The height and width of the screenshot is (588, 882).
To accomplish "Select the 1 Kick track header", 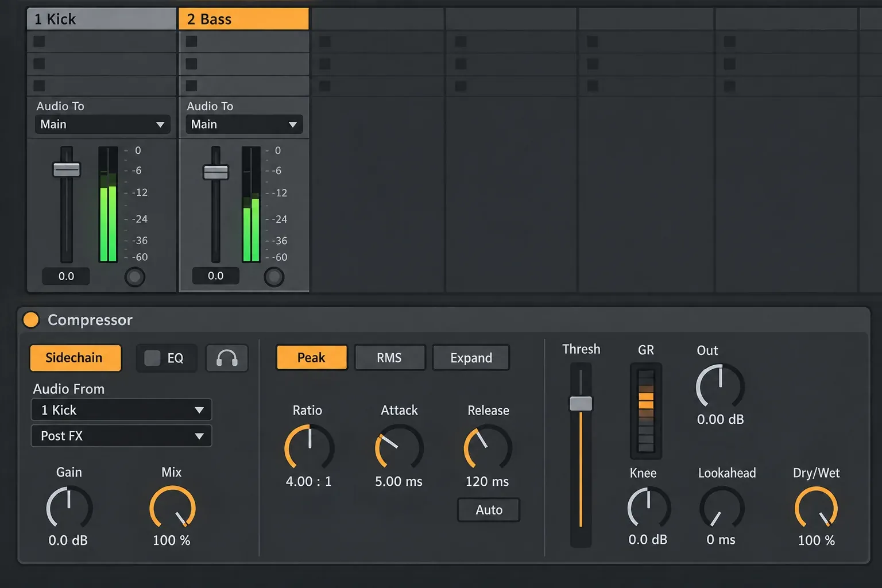I will click(x=102, y=19).
